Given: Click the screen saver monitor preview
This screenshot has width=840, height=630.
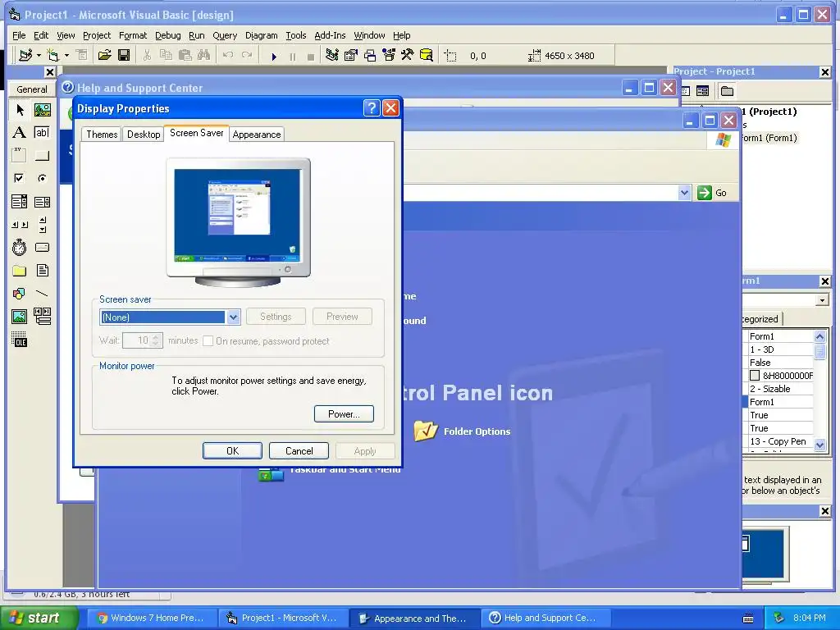Looking at the screenshot, I should point(238,222).
